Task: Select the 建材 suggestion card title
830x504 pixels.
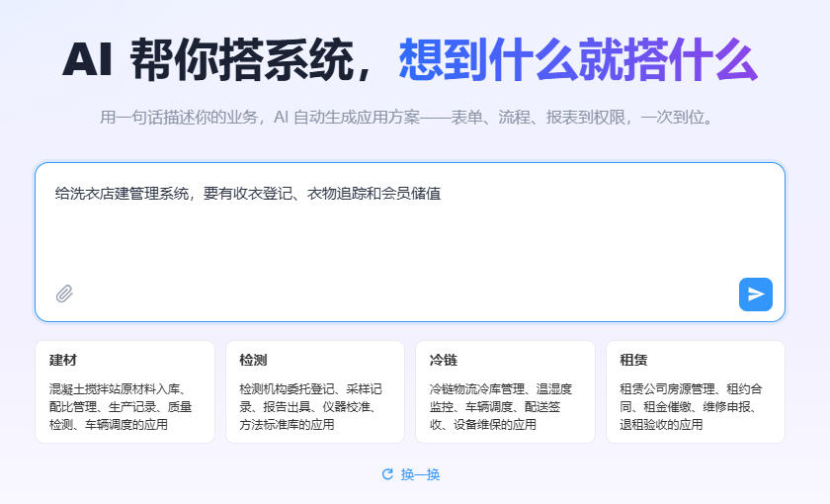Action: tap(63, 360)
